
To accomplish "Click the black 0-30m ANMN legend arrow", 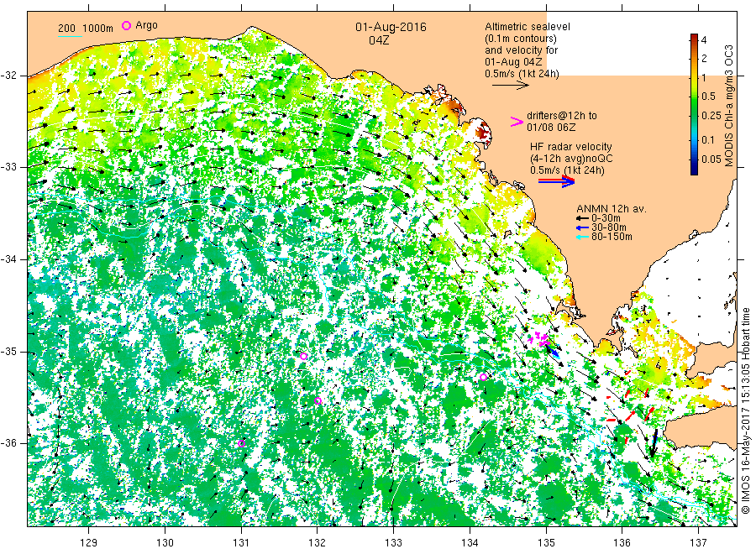I will 582,218.
